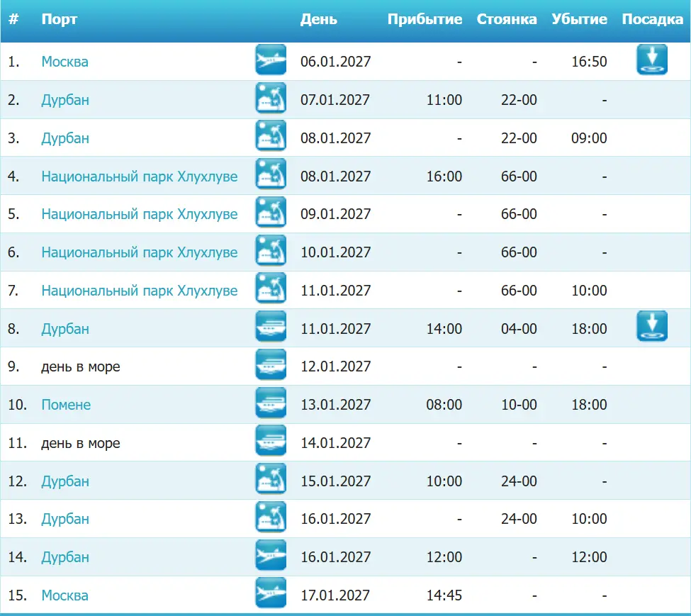Open the Дурбан link in row 12

(65, 481)
